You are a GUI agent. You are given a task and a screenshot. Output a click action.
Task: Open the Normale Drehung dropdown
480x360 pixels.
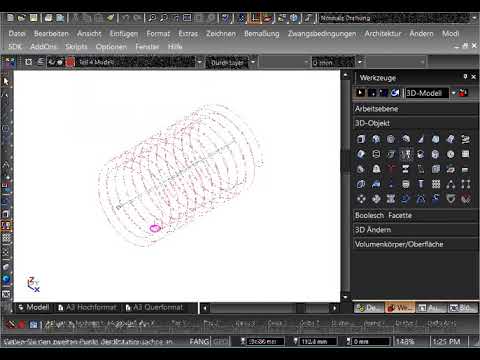point(474,18)
